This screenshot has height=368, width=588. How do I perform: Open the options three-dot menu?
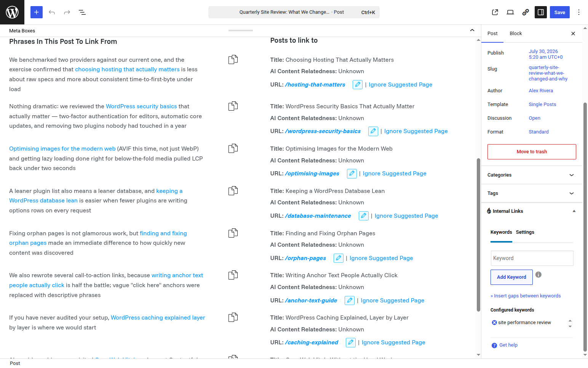[579, 12]
